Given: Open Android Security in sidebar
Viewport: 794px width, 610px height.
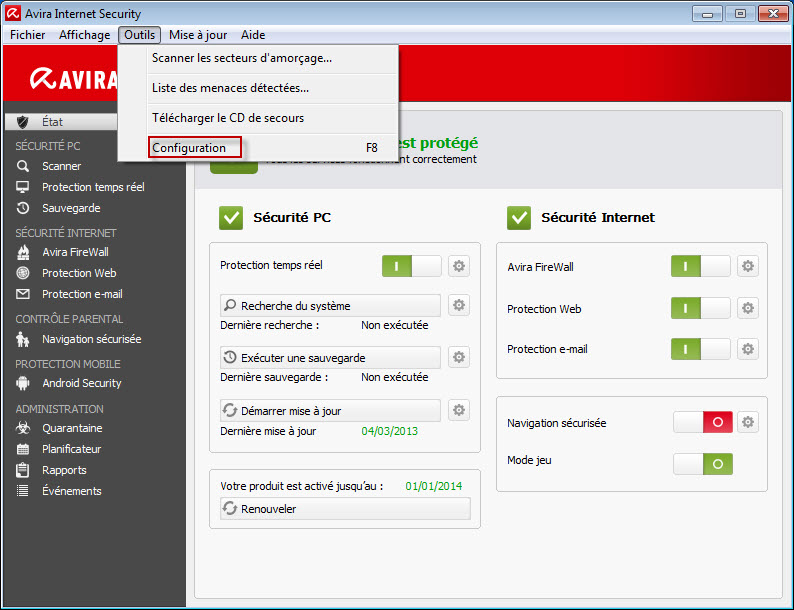Looking at the screenshot, I should tap(82, 383).
